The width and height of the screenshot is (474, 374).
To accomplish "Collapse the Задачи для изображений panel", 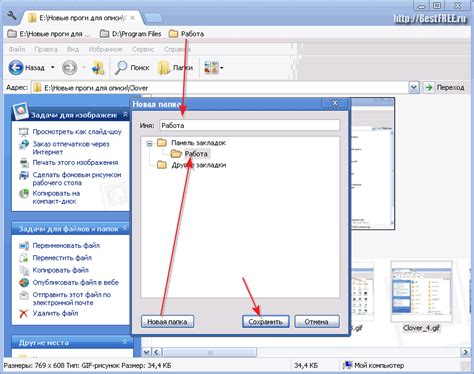I will click(x=125, y=114).
